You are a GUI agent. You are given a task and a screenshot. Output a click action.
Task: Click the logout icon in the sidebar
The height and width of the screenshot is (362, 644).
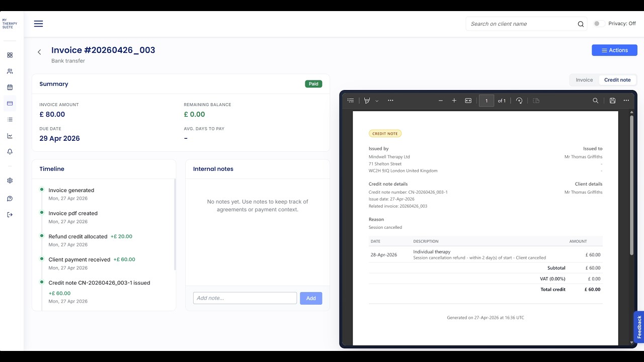tap(10, 215)
